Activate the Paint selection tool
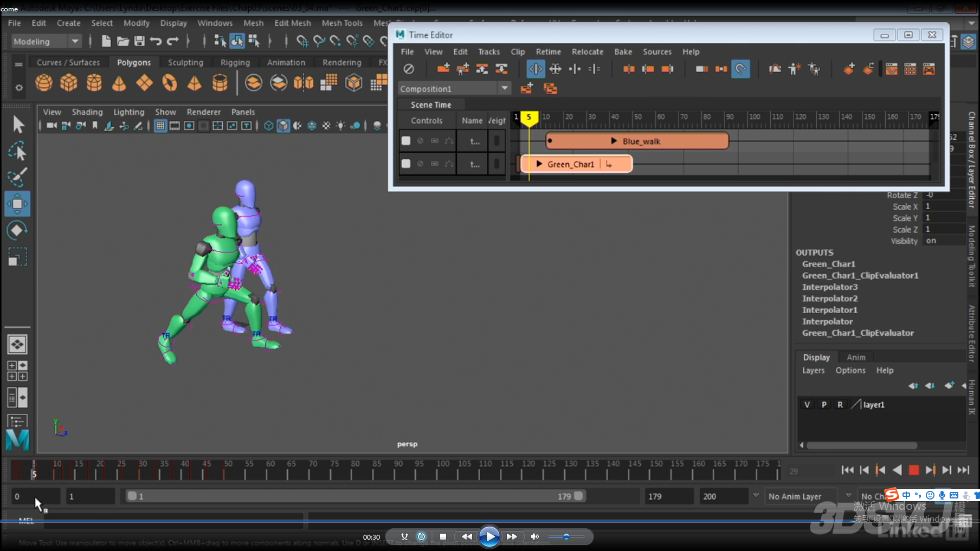The image size is (980, 551). click(17, 177)
